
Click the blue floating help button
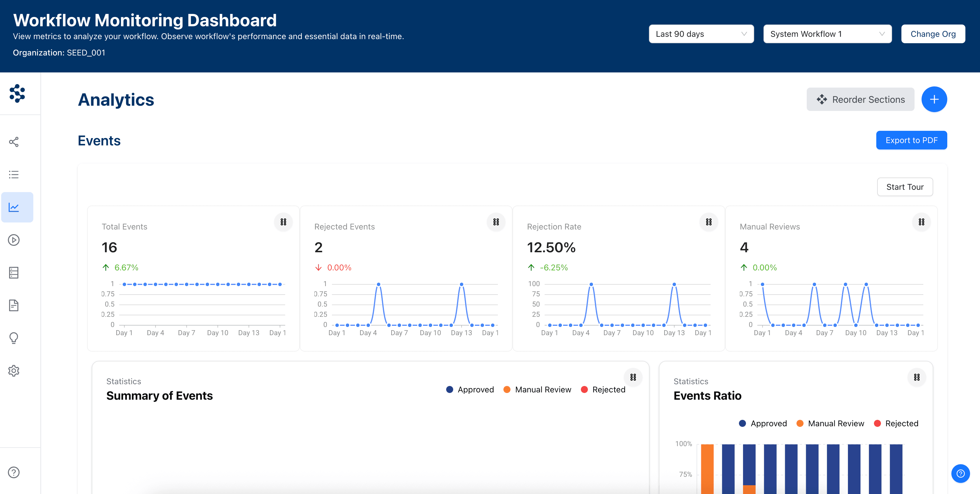point(961,474)
